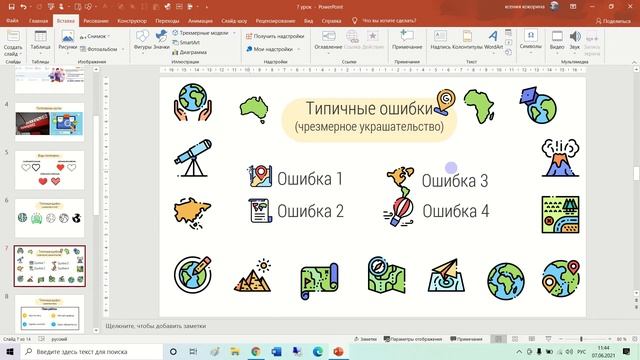Insert a chart with Диаграмма

[x=189, y=52]
